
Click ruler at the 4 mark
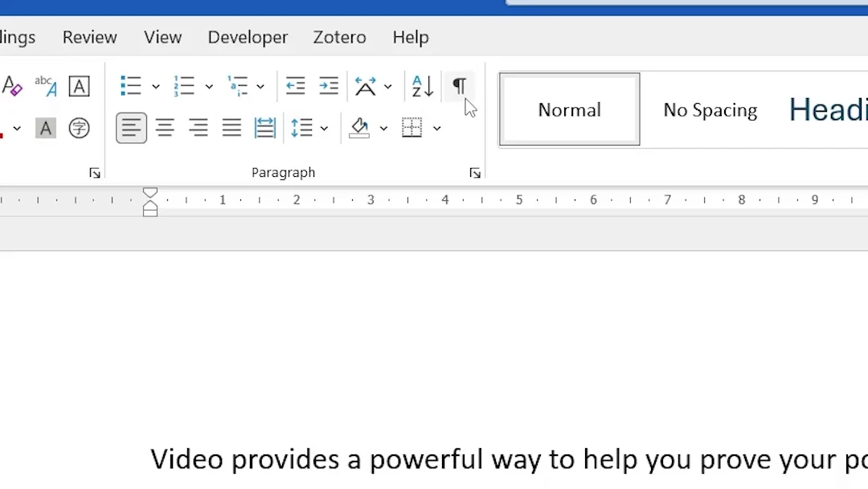point(445,199)
